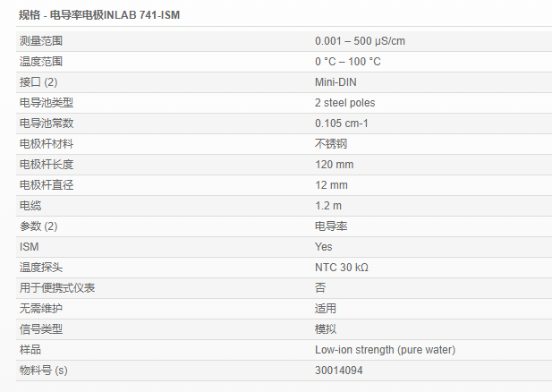This screenshot has height=392, width=552.
Task: Click the 电导池常数 row label
Action: point(47,124)
